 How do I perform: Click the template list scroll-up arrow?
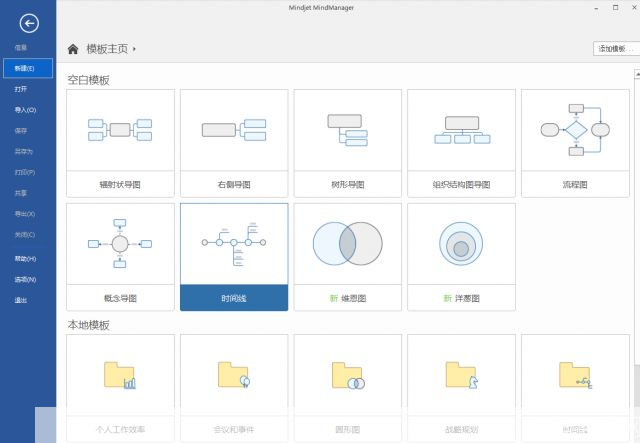pos(637,74)
